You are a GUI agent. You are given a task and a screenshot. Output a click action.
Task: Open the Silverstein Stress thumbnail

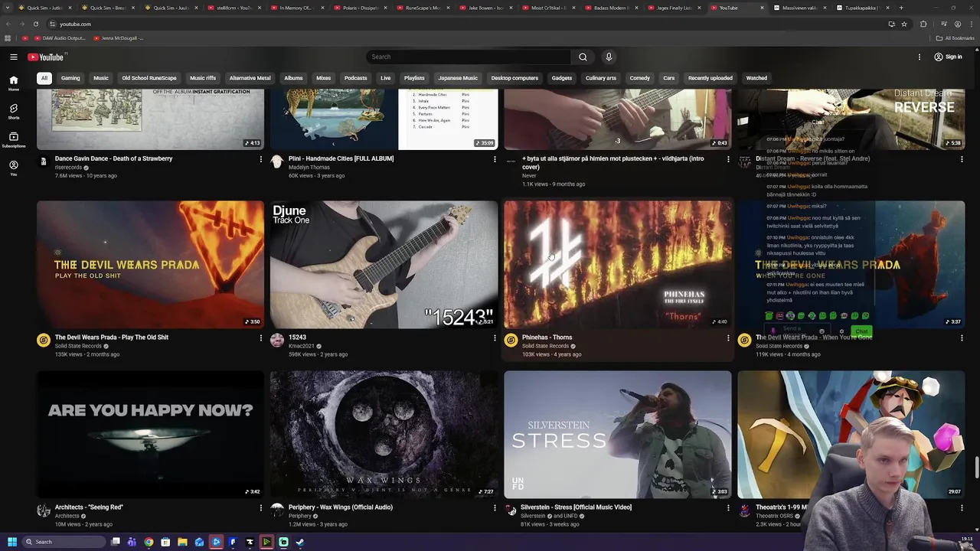[617, 435]
